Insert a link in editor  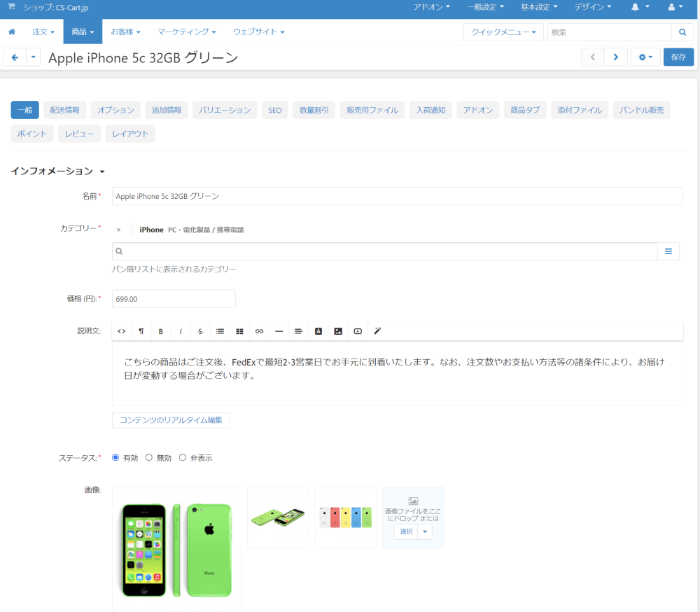coord(260,331)
